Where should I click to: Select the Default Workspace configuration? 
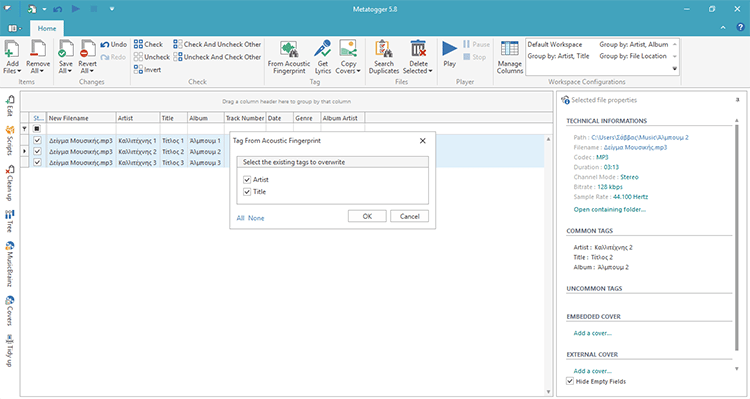tap(555, 44)
